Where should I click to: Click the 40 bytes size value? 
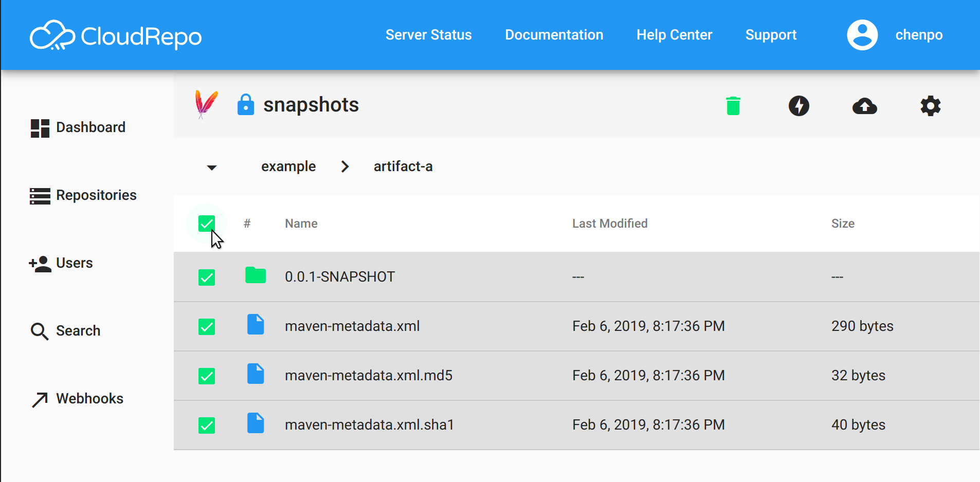coord(858,424)
